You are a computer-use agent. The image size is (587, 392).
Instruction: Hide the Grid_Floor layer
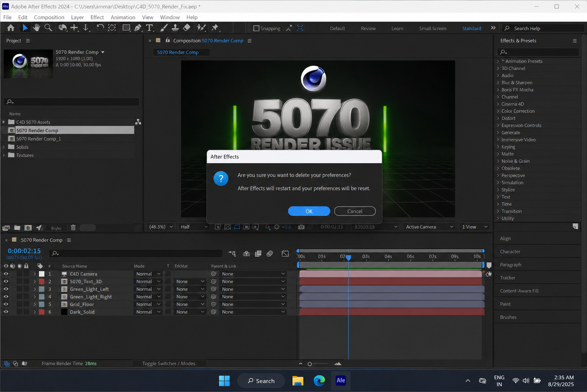[6, 304]
